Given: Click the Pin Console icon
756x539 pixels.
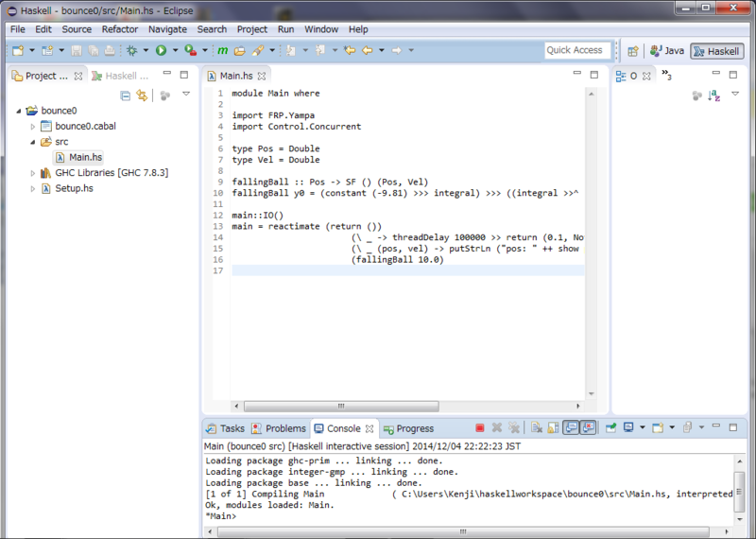Looking at the screenshot, I should pos(610,427).
